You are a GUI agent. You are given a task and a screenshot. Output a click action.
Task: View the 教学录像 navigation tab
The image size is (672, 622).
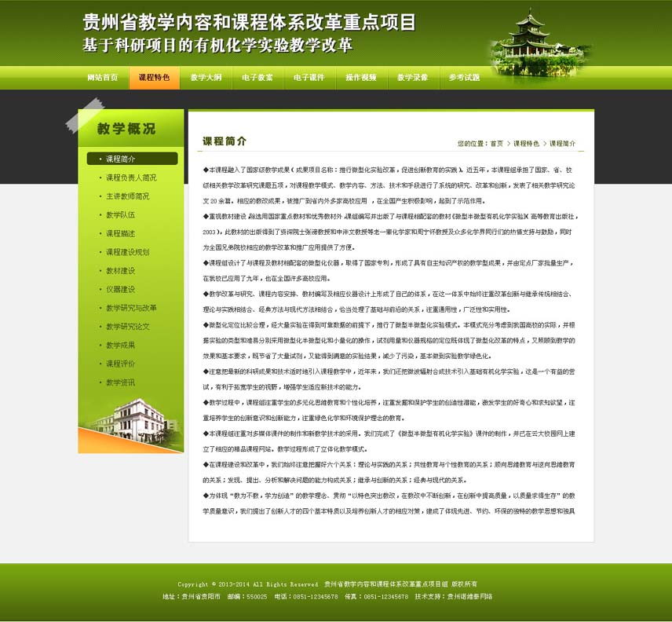(413, 78)
